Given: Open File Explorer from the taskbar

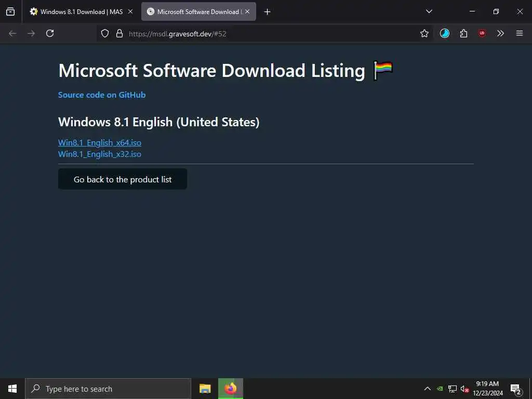Looking at the screenshot, I should [205, 389].
